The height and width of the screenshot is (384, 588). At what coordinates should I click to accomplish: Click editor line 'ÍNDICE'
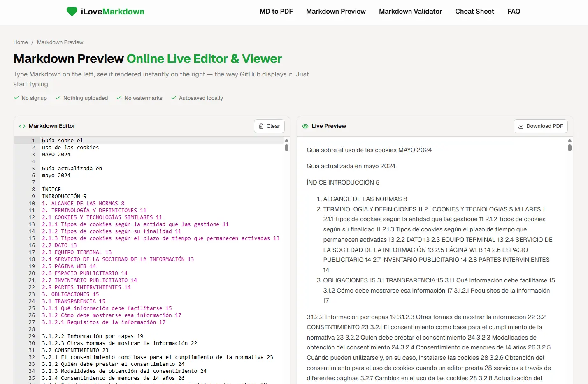coord(51,190)
